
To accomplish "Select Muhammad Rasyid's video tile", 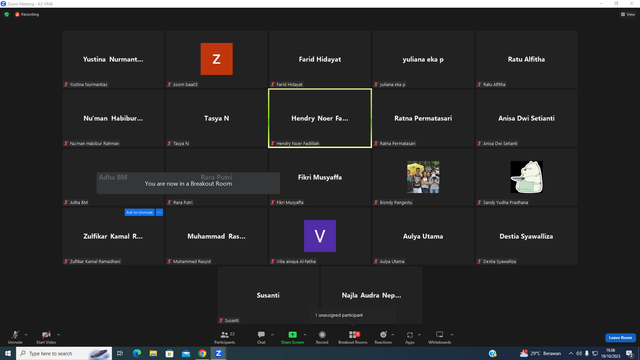I will pos(217,236).
